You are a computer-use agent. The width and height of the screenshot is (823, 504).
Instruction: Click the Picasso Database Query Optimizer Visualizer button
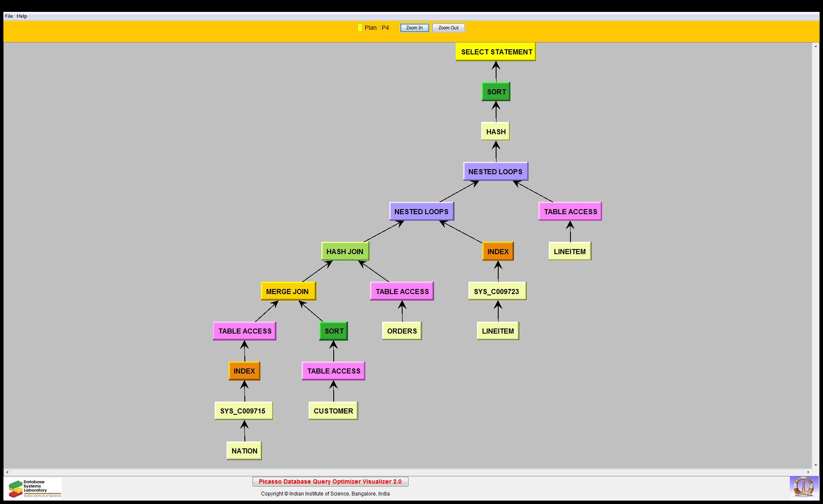click(x=330, y=481)
